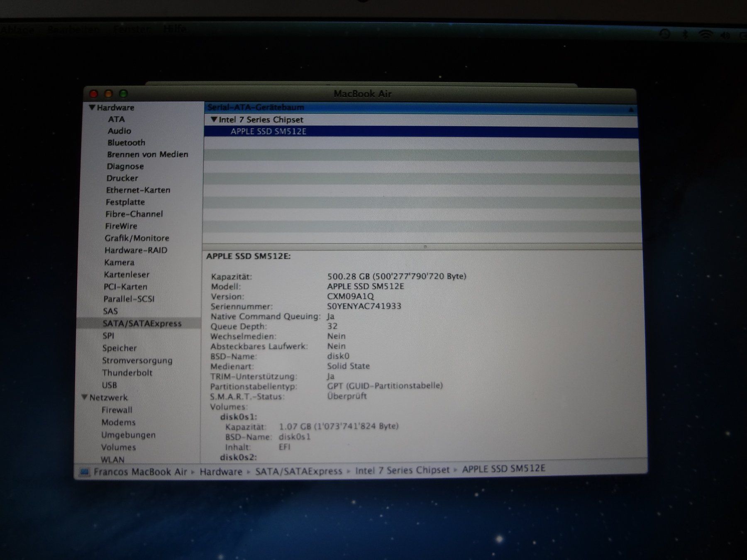
Task: Click the S.M.A.R.T. status value Überprüft
Action: pos(347,396)
